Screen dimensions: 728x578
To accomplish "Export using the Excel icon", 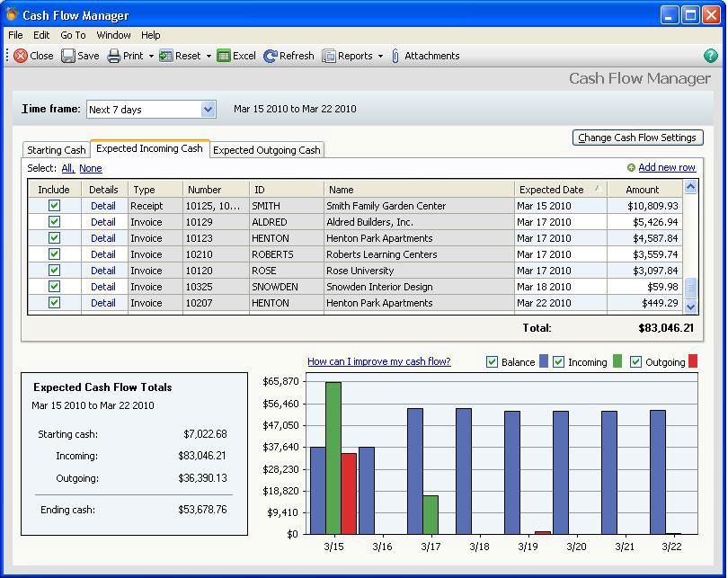I will click(224, 56).
